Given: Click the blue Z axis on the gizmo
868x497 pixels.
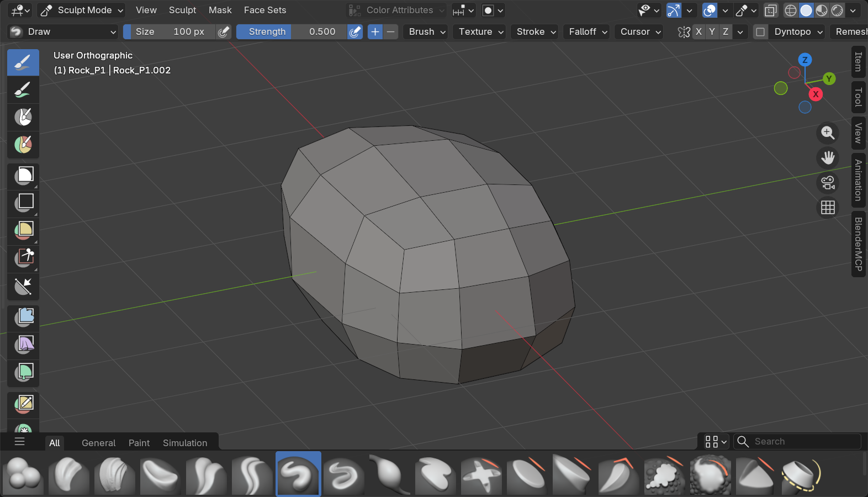Looking at the screenshot, I should coord(805,60).
